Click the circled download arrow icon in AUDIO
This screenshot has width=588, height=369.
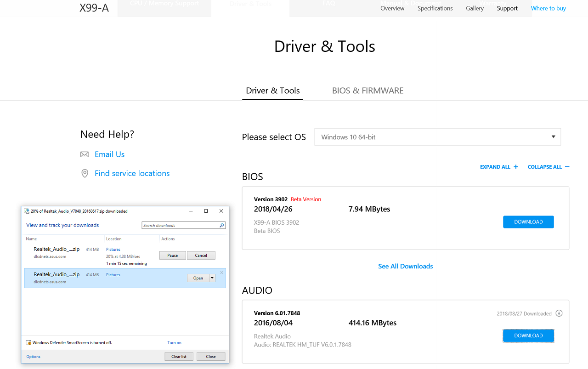pos(559,313)
